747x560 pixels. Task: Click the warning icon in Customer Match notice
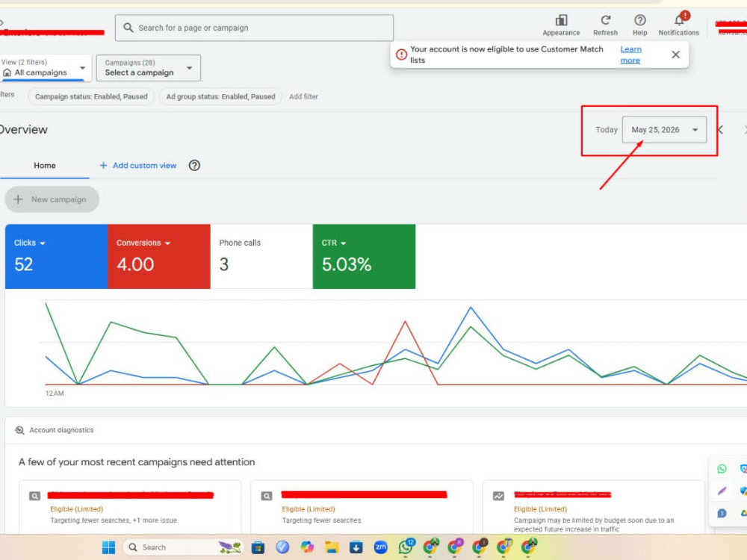tap(402, 55)
